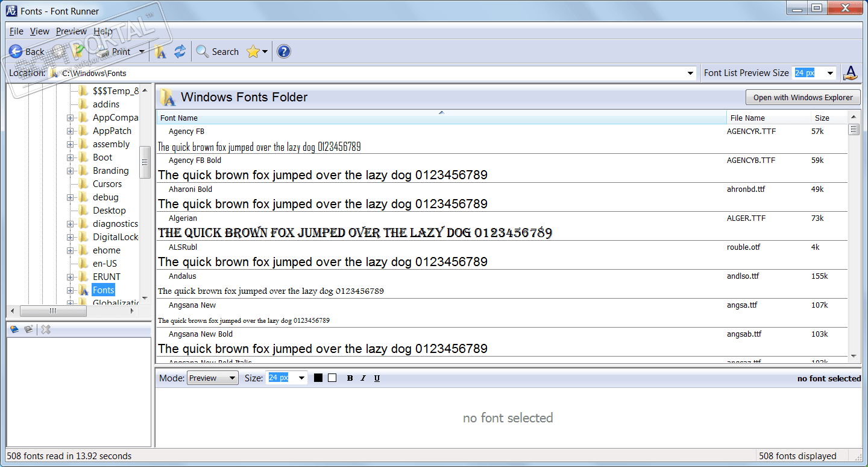Expand the Boot folder node
Image resolution: width=868 pixels, height=467 pixels.
(70, 157)
